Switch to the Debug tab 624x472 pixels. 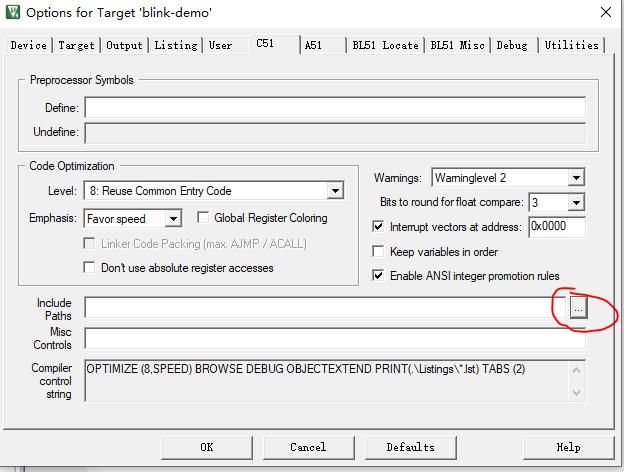tap(512, 45)
